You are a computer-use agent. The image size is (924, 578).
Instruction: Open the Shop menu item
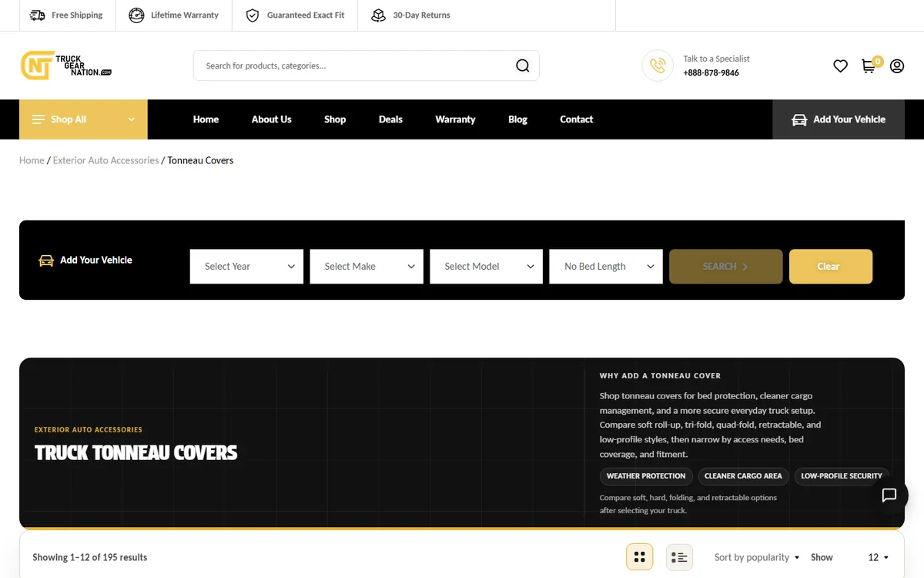point(335,119)
